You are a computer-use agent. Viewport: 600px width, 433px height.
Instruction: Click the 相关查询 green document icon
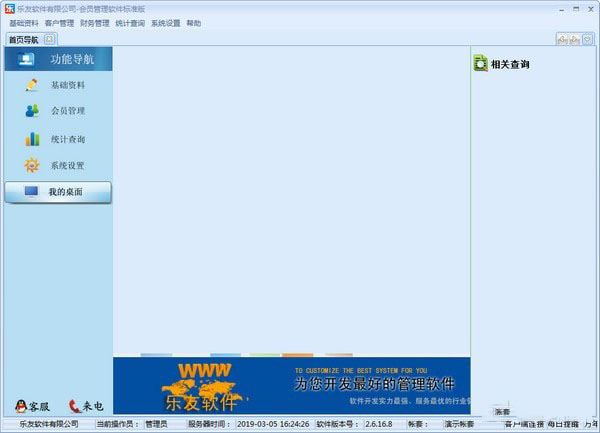(x=481, y=63)
